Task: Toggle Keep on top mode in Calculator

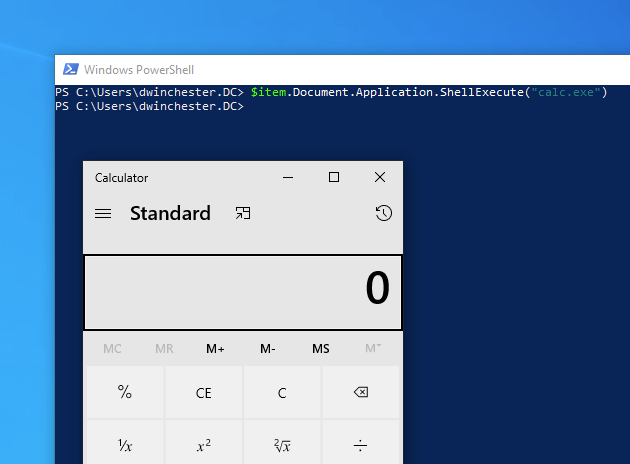Action: [243, 213]
